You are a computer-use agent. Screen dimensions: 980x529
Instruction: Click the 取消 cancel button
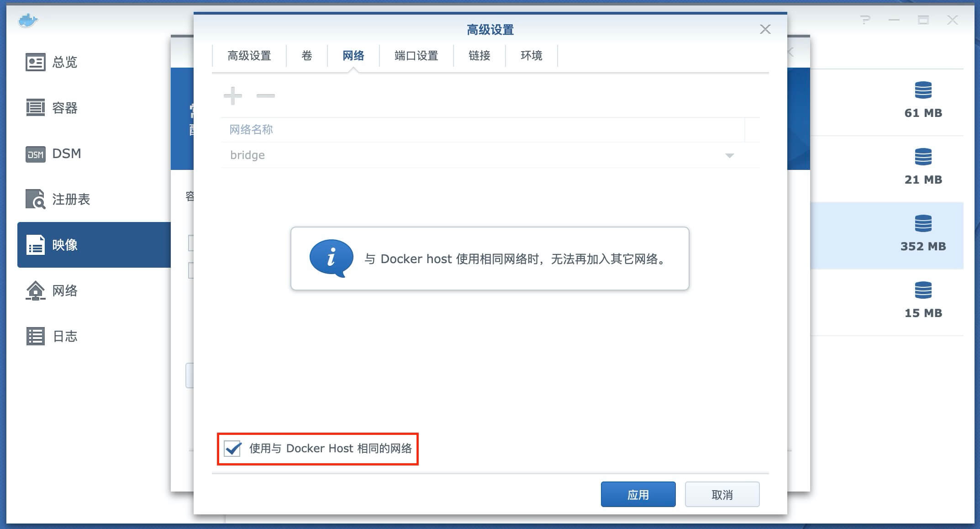click(x=722, y=494)
